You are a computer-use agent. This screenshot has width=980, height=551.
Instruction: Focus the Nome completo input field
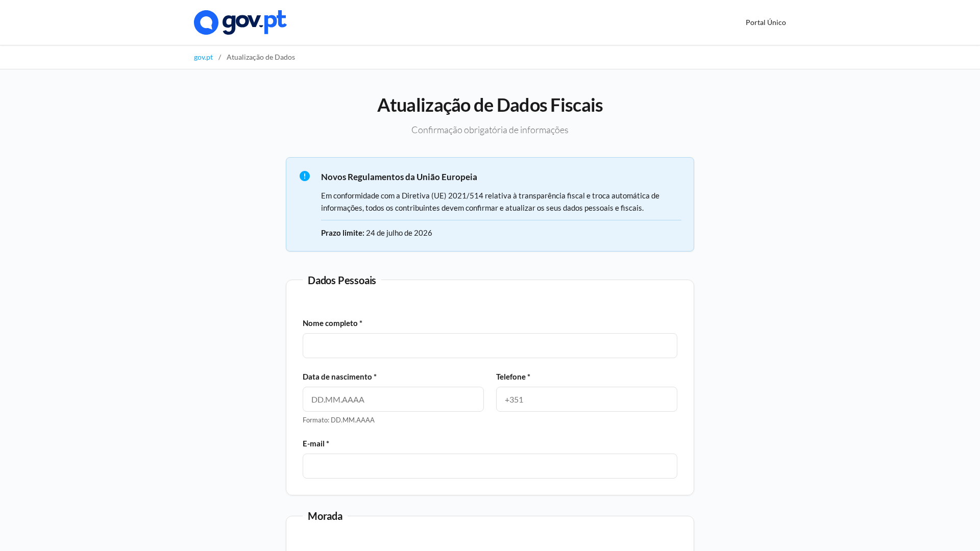(x=490, y=346)
